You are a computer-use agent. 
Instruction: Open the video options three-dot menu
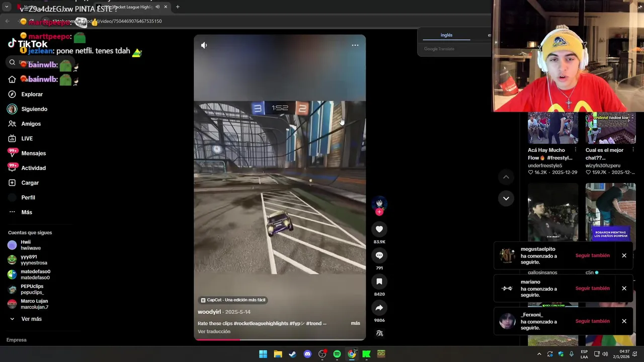(x=355, y=45)
